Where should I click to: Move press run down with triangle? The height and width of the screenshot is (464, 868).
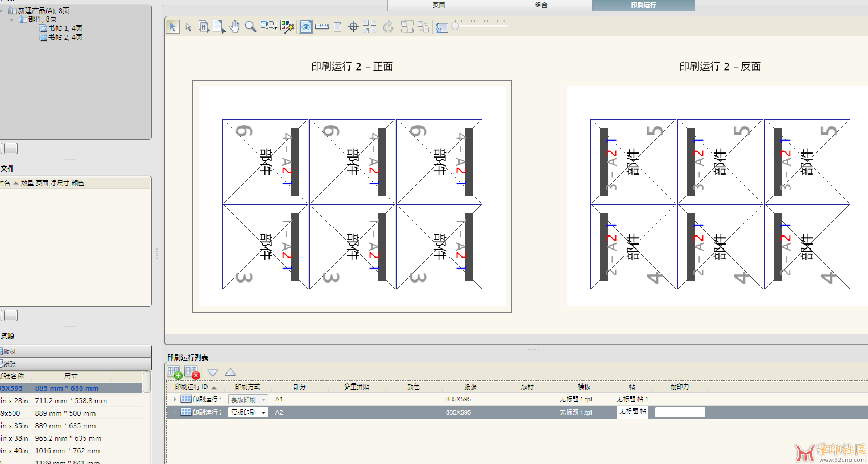[213, 372]
